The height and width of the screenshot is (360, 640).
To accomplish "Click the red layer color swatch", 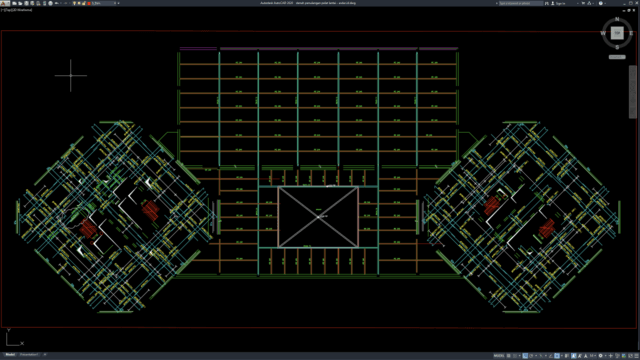I will [89, 3].
